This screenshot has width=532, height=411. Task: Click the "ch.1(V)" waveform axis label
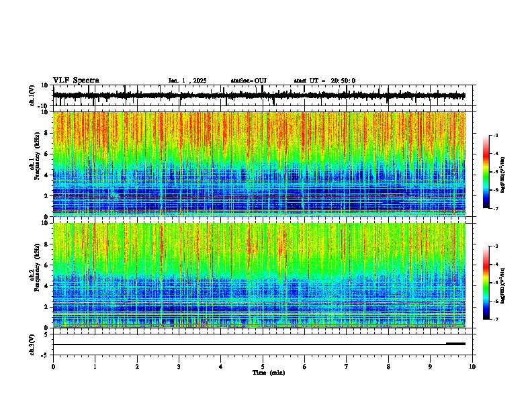tap(32, 95)
